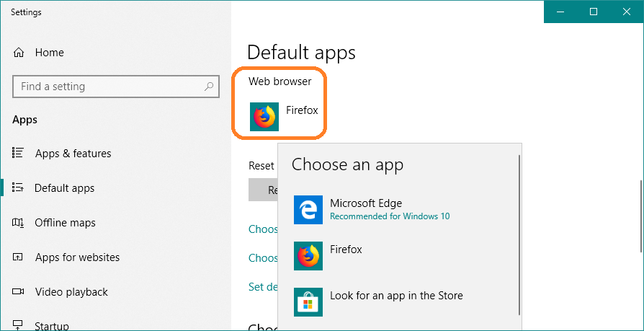
Task: Click the Default apps sidebar icon
Action: [x=18, y=188]
